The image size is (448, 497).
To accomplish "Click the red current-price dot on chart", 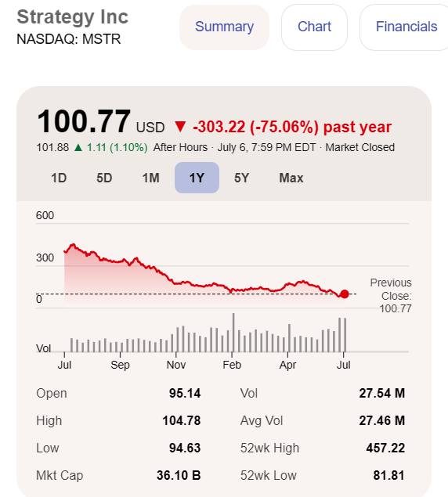I will click(x=345, y=294).
